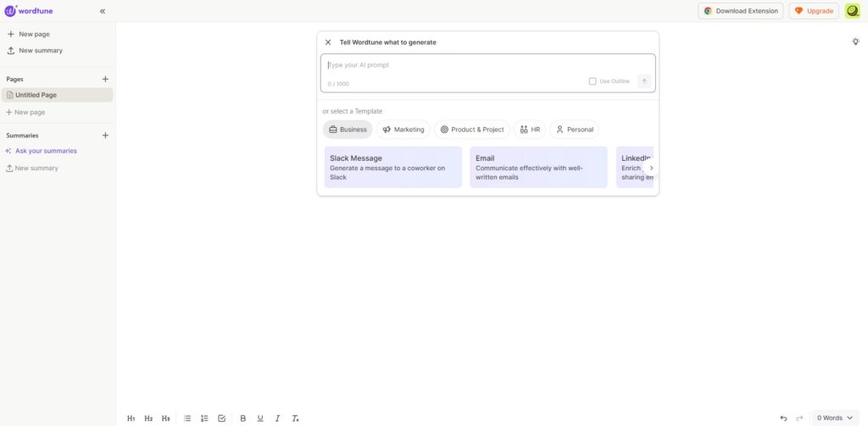Click the redo arrow
The image size is (868, 426).
(x=799, y=418)
